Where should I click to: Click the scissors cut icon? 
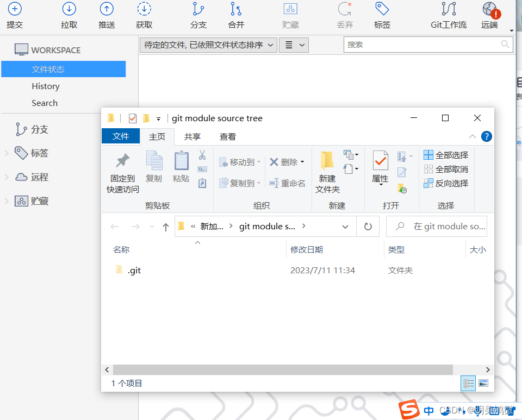[202, 155]
